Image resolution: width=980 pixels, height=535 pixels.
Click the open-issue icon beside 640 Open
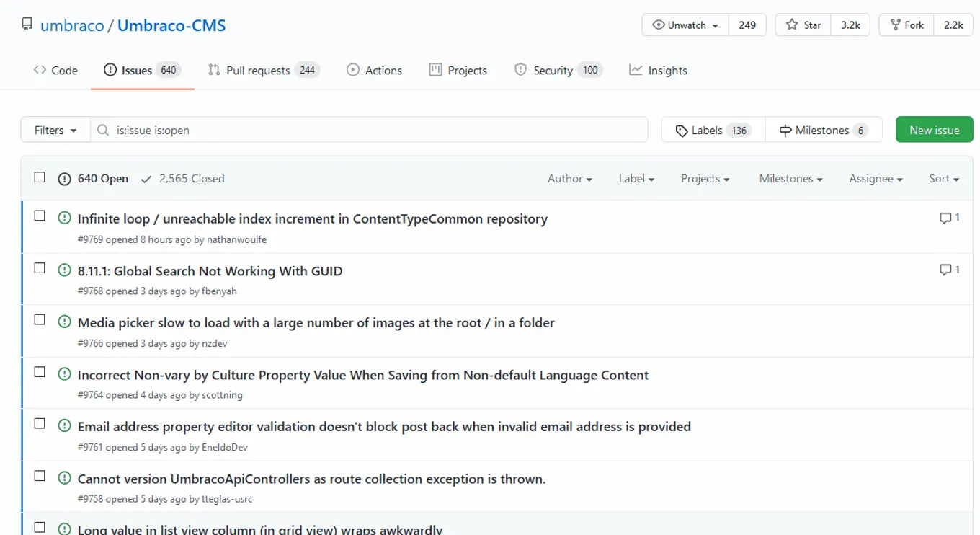coord(65,179)
